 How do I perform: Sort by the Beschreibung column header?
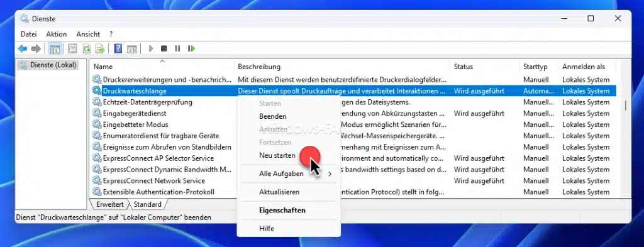(x=343, y=67)
